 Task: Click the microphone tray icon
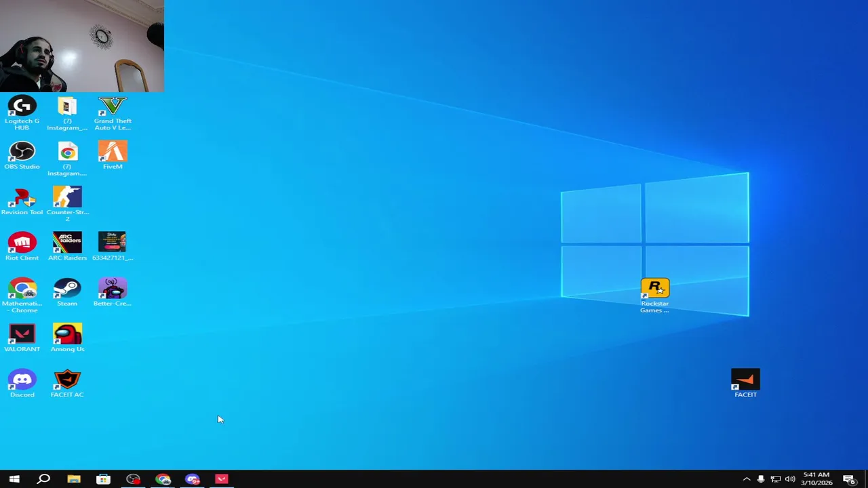[x=761, y=479]
